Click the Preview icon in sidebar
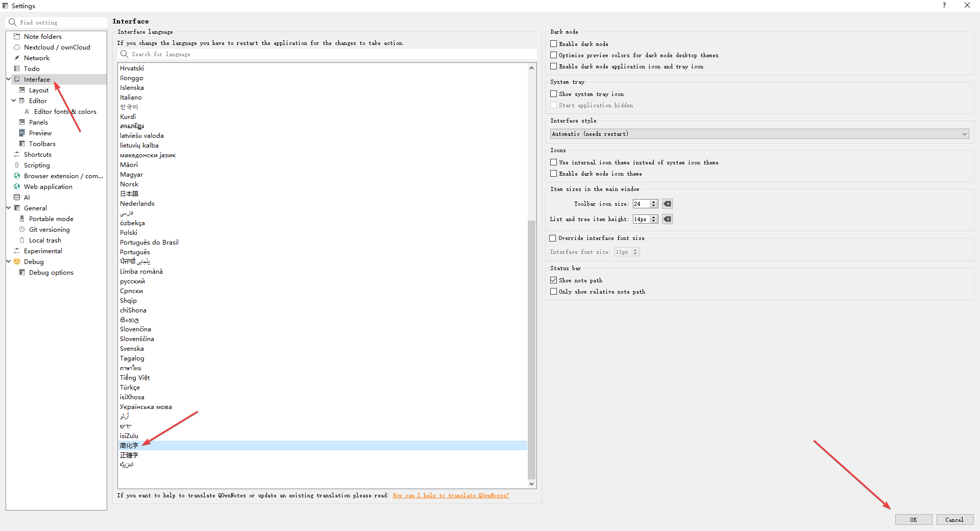Viewport: 980px width, 531px height. click(x=22, y=133)
